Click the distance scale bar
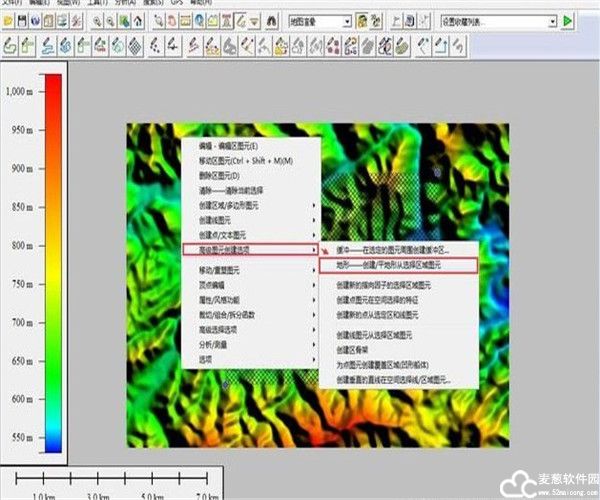 [112, 479]
